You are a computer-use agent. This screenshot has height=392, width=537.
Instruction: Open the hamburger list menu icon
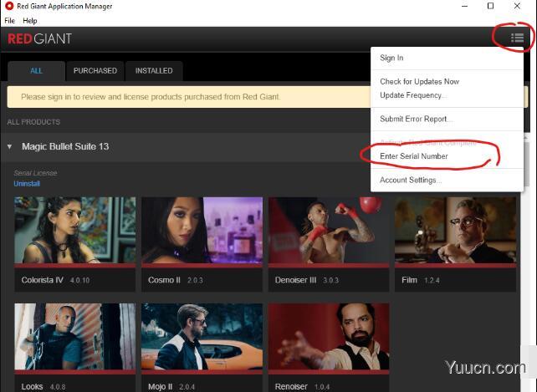point(517,38)
